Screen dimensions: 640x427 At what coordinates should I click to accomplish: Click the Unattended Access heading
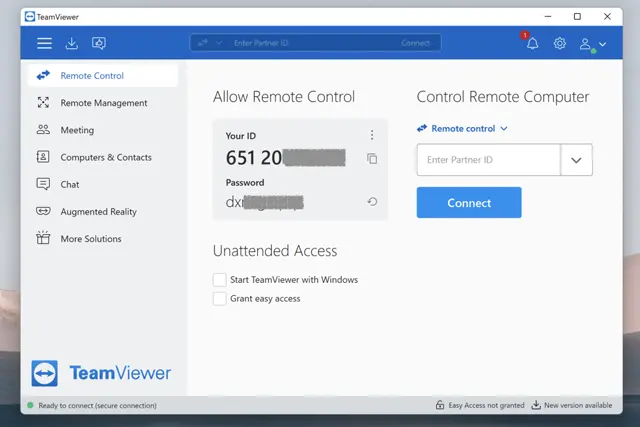(x=275, y=251)
